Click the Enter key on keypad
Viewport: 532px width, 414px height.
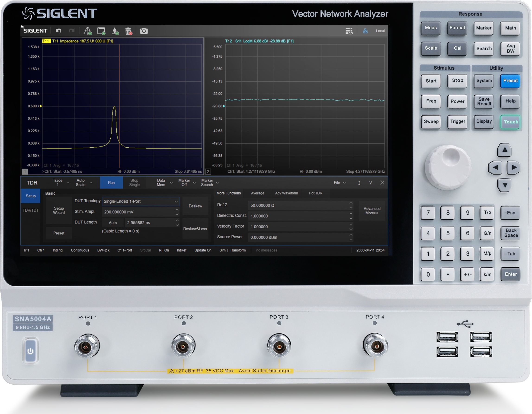[x=511, y=274]
